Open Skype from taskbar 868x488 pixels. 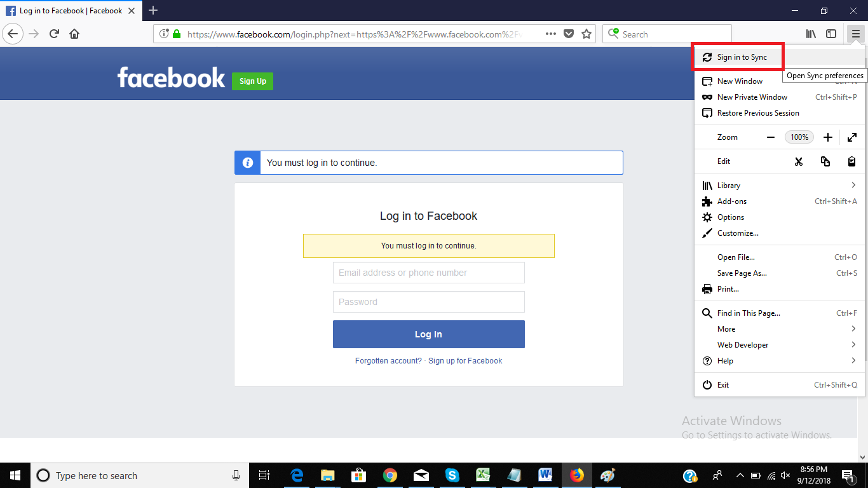(x=452, y=475)
